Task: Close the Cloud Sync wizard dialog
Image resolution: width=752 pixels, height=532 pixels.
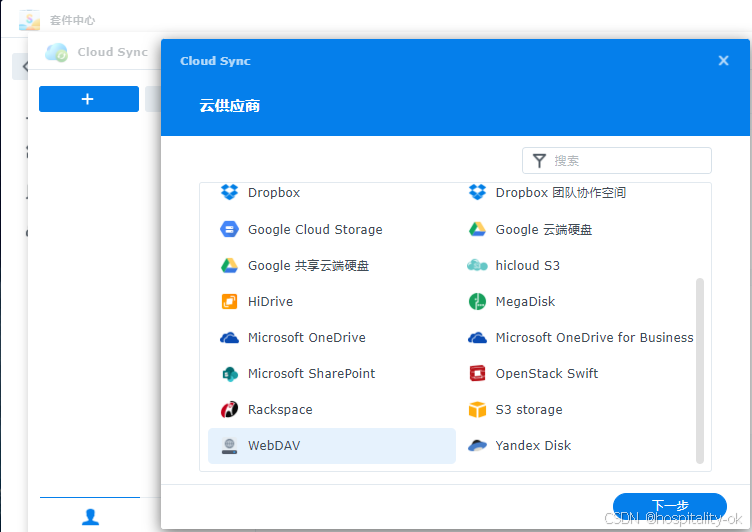Action: 723,61
